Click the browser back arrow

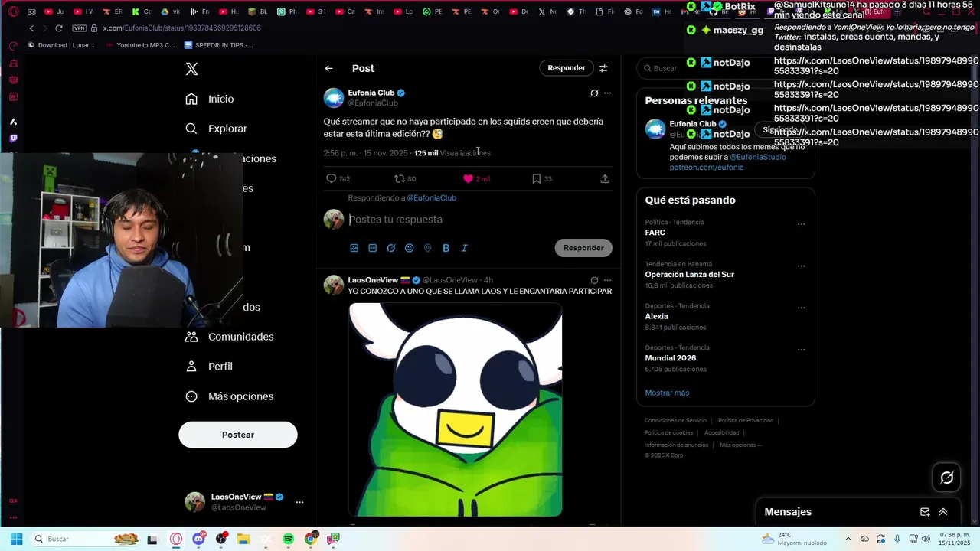coord(31,28)
